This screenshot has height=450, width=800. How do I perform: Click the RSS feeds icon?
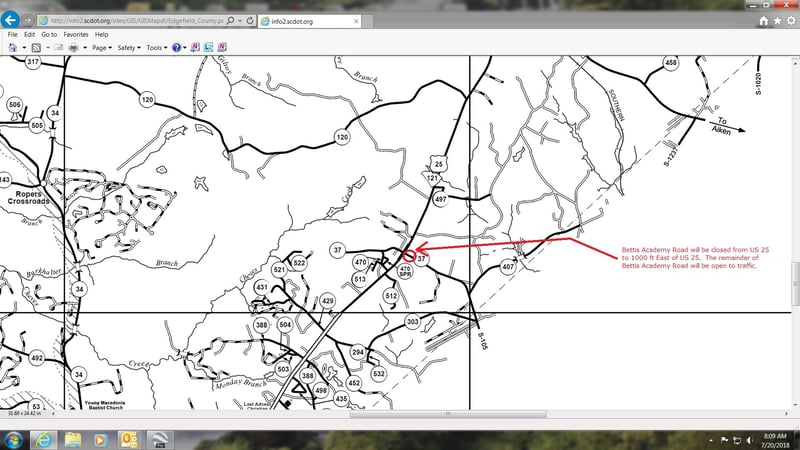tap(36, 47)
